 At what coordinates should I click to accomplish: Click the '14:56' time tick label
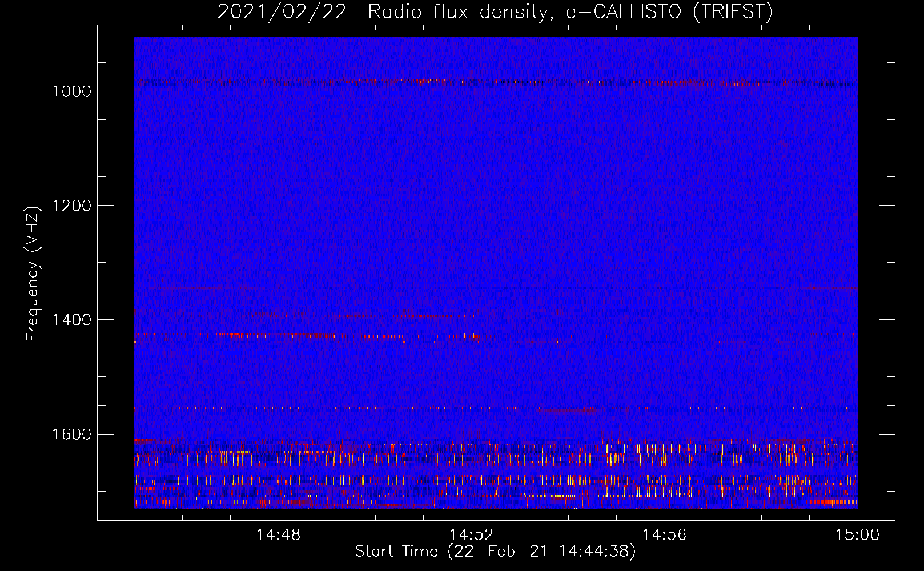(x=665, y=534)
